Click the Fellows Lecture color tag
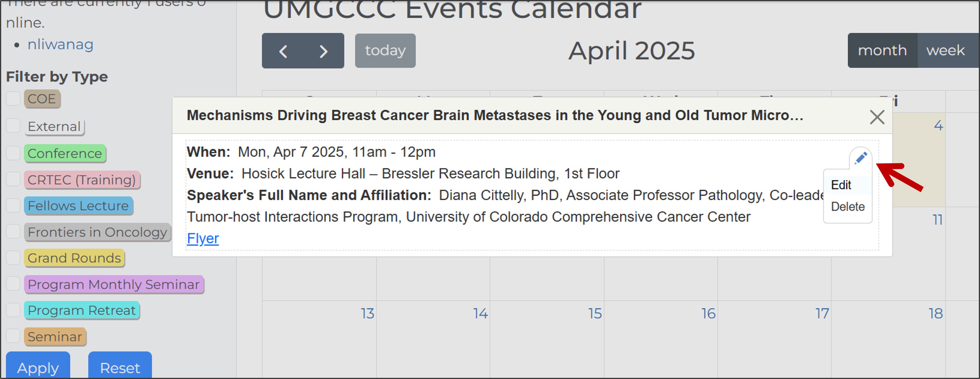 coord(78,206)
